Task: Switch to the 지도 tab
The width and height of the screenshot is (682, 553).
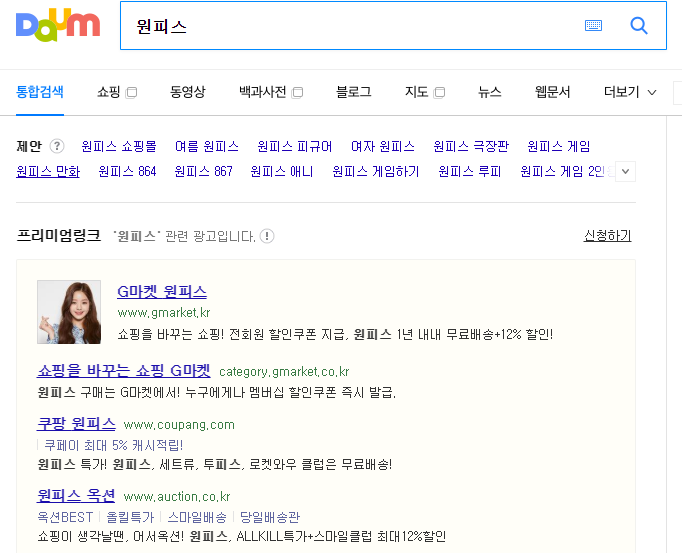Action: coord(416,92)
